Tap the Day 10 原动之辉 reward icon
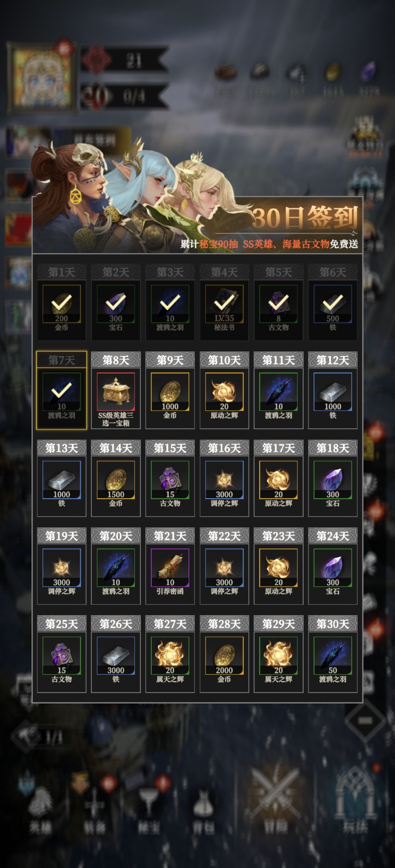Viewport: 395px width, 868px height. click(224, 392)
